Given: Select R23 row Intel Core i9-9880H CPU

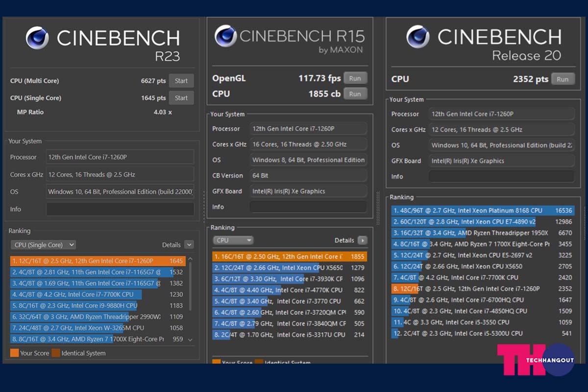Looking at the screenshot, I should (98, 306).
